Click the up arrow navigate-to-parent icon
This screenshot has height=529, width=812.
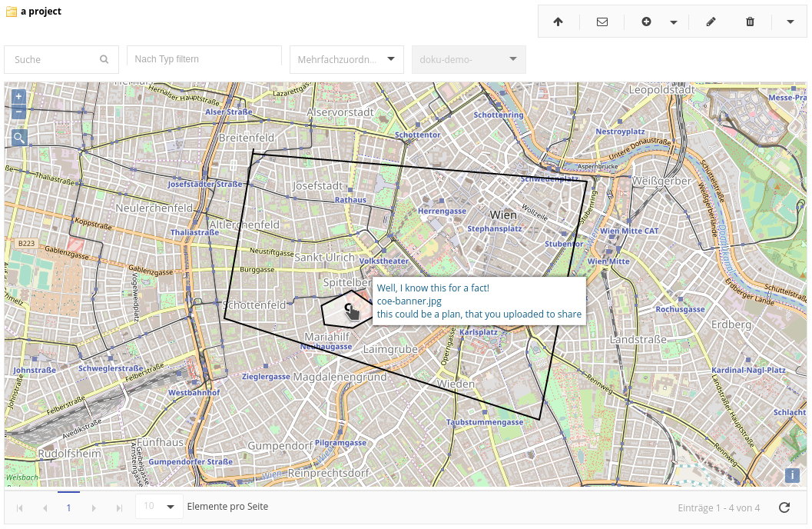[558, 22]
